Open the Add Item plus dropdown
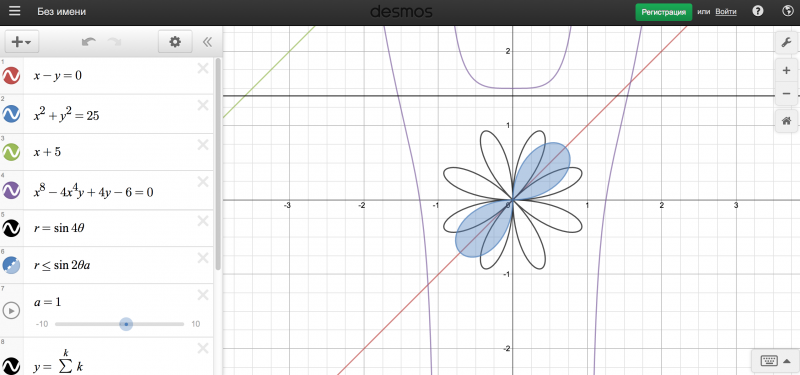The height and width of the screenshot is (375, 800). (x=21, y=42)
